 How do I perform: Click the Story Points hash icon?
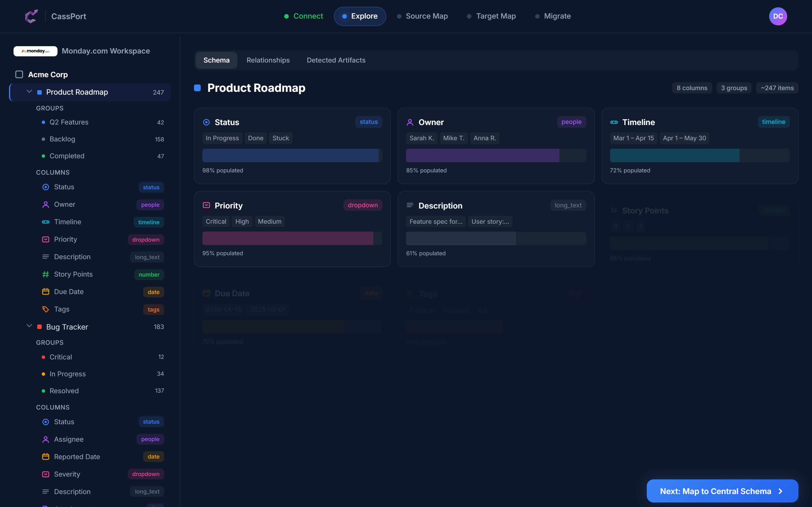click(46, 274)
